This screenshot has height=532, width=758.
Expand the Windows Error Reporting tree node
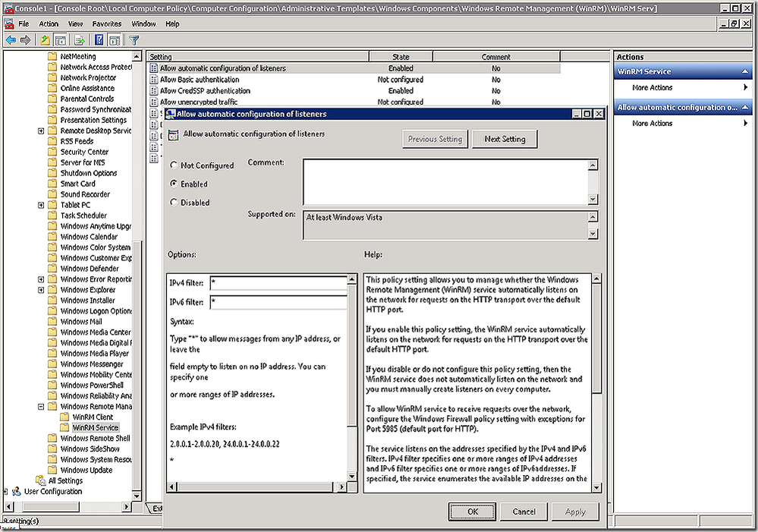(x=41, y=279)
